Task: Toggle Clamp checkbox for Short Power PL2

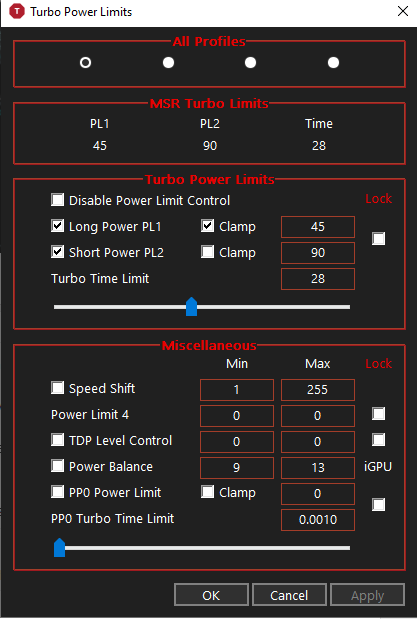Action: coord(207,252)
